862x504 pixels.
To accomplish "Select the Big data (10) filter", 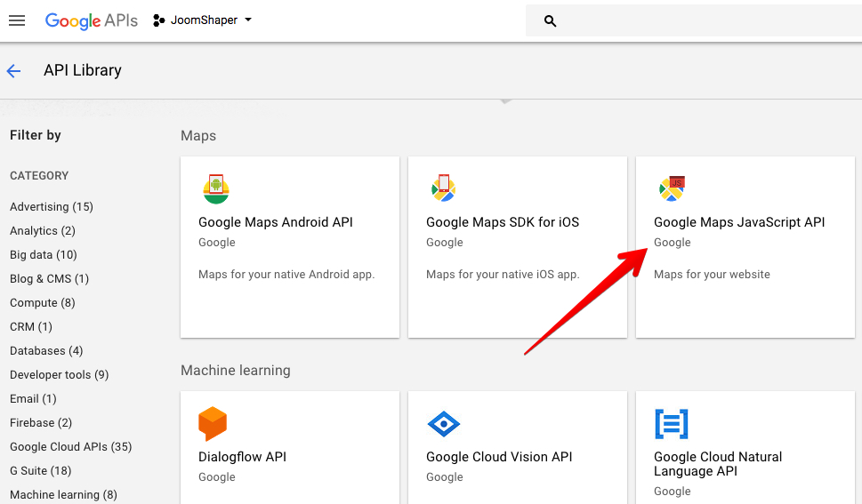I will click(x=44, y=255).
